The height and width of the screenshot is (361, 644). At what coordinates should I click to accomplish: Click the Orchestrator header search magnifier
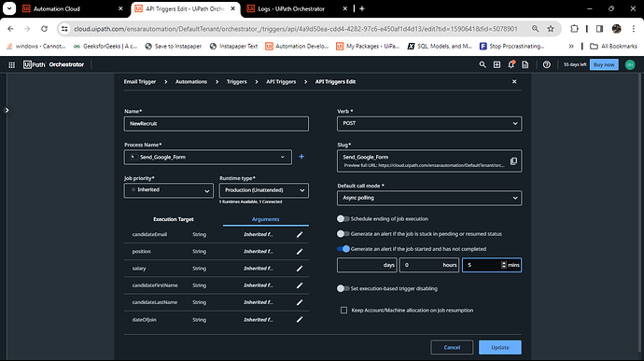click(x=483, y=64)
